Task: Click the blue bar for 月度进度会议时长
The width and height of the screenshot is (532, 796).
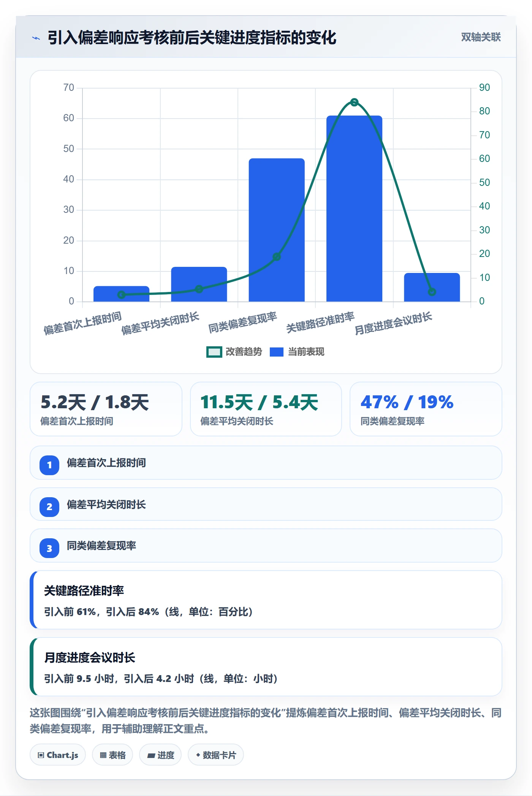Action: 432,287
